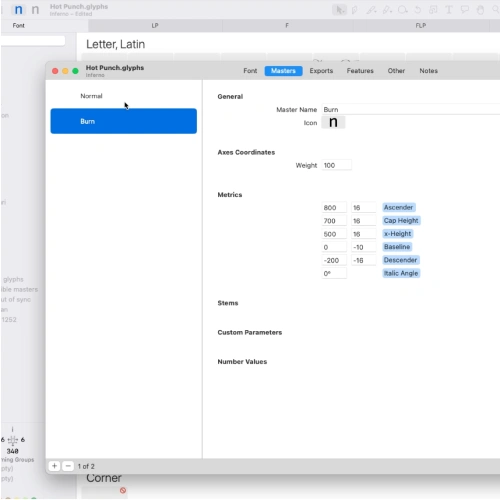Viewport: 500px width, 500px height.
Task: Select the Text tool (T icon)
Action: pyautogui.click(x=449, y=10)
